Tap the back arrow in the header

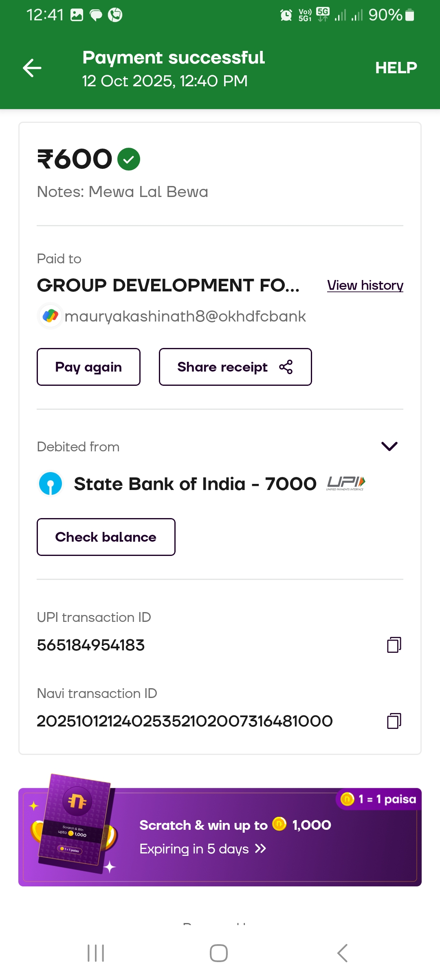[32, 68]
